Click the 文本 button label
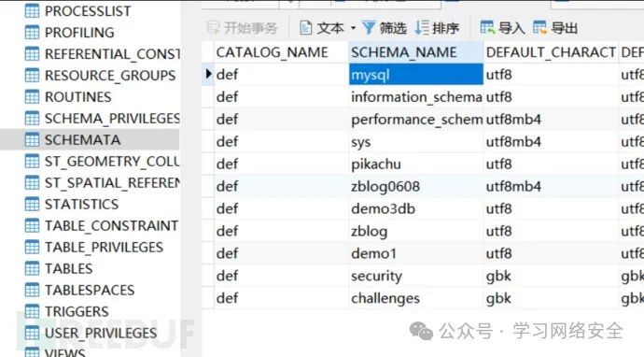 tap(330, 28)
